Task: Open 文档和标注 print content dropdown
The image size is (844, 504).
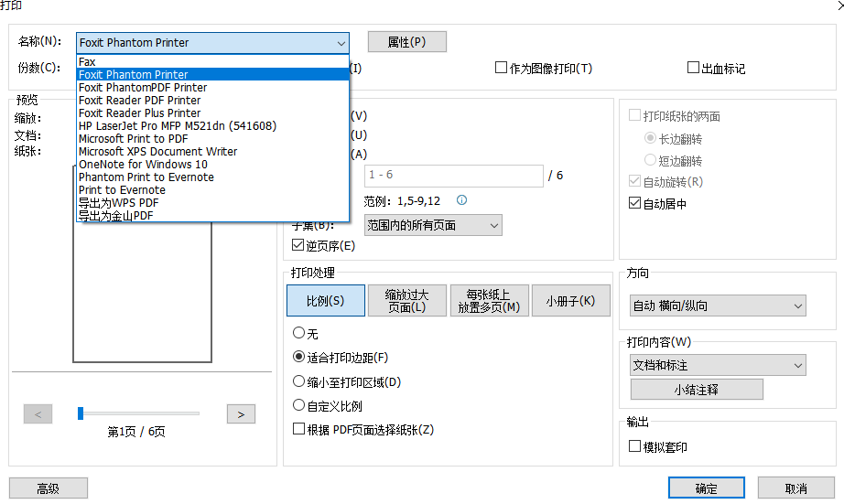Action: click(x=718, y=365)
